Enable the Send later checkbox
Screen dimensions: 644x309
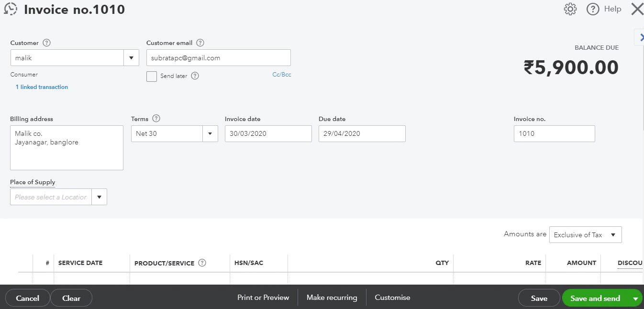pos(152,76)
